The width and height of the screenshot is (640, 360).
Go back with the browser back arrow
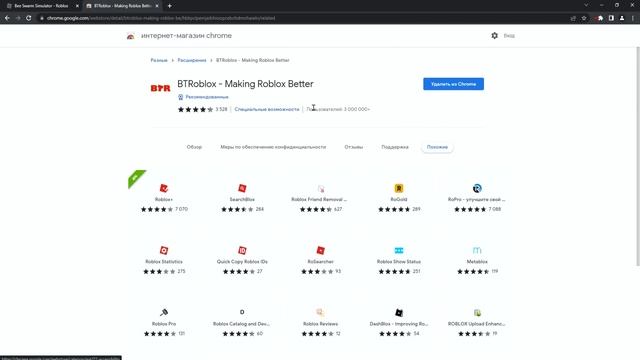click(7, 18)
